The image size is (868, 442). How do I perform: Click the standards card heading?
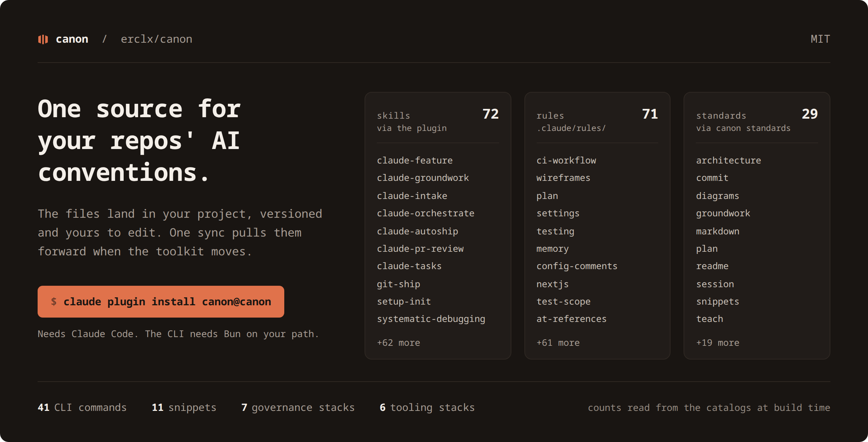(721, 116)
